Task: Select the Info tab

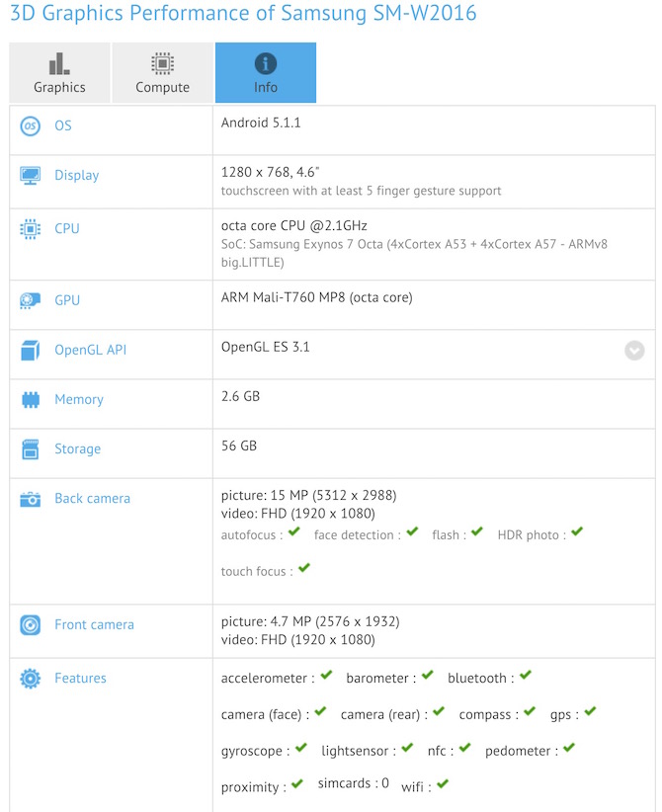Action: pyautogui.click(x=266, y=72)
